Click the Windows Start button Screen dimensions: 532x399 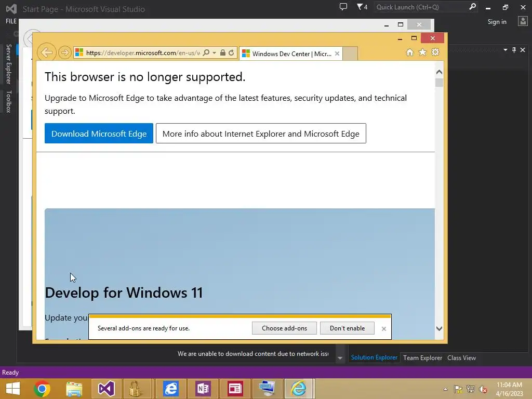coord(13,389)
